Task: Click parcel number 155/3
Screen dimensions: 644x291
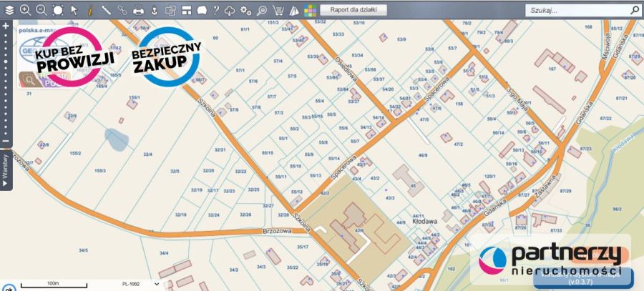Action: tap(100, 170)
